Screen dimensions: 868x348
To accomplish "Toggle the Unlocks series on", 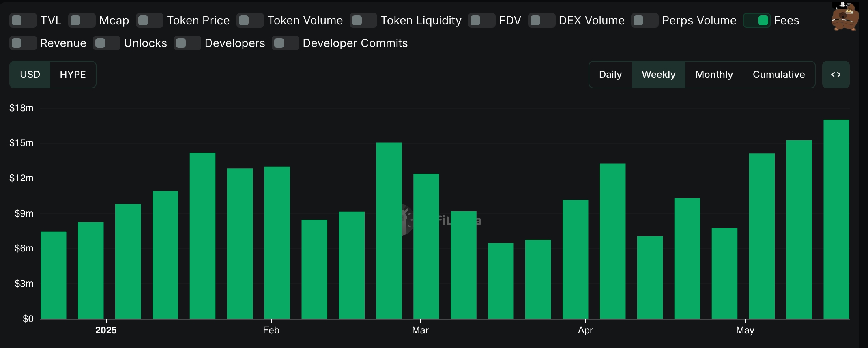I will 107,43.
